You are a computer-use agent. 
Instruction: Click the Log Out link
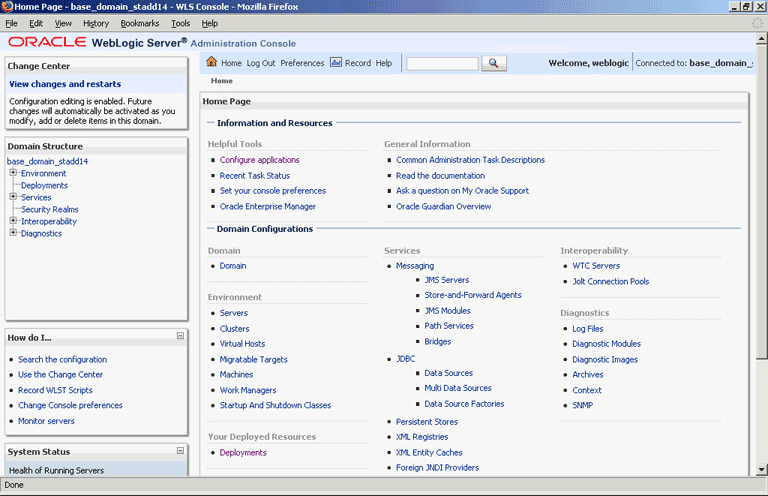coord(261,63)
